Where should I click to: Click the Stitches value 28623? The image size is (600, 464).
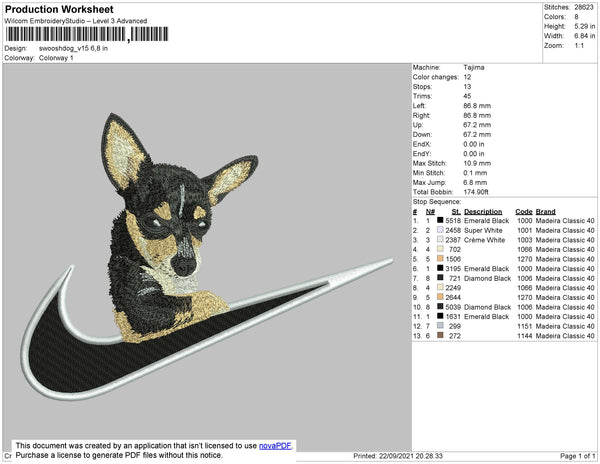584,7
